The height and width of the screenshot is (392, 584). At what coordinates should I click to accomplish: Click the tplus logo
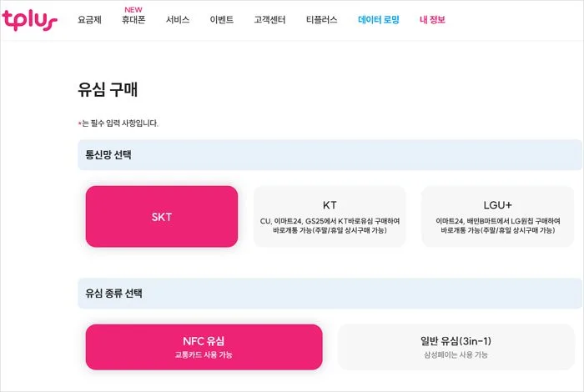click(29, 19)
